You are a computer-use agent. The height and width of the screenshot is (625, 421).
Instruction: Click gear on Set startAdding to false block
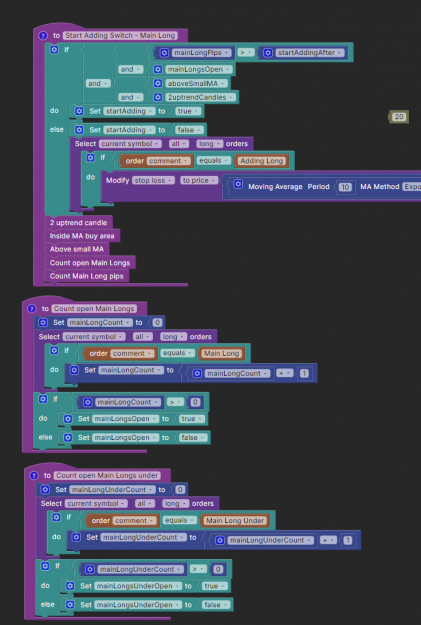[x=79, y=130]
